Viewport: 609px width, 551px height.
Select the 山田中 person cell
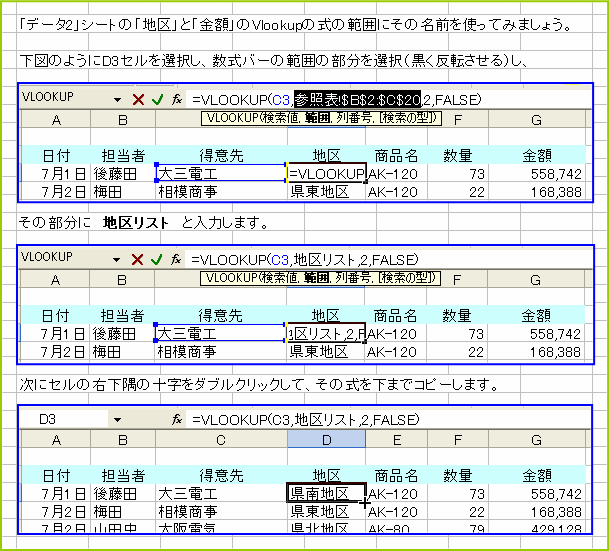[x=123, y=527]
